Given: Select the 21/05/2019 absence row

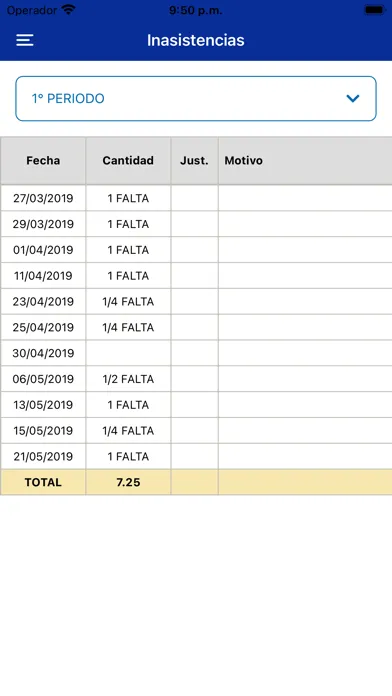Looking at the screenshot, I should point(196,456).
